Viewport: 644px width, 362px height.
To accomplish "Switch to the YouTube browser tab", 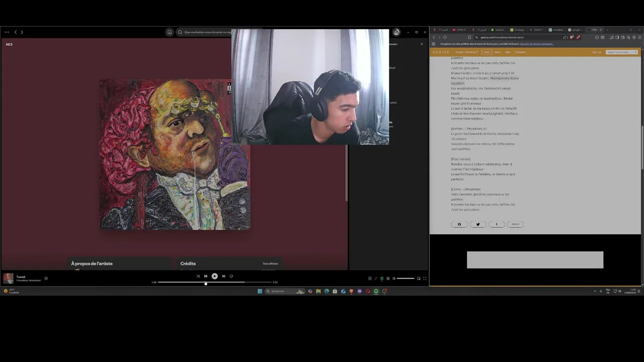I will point(459,30).
